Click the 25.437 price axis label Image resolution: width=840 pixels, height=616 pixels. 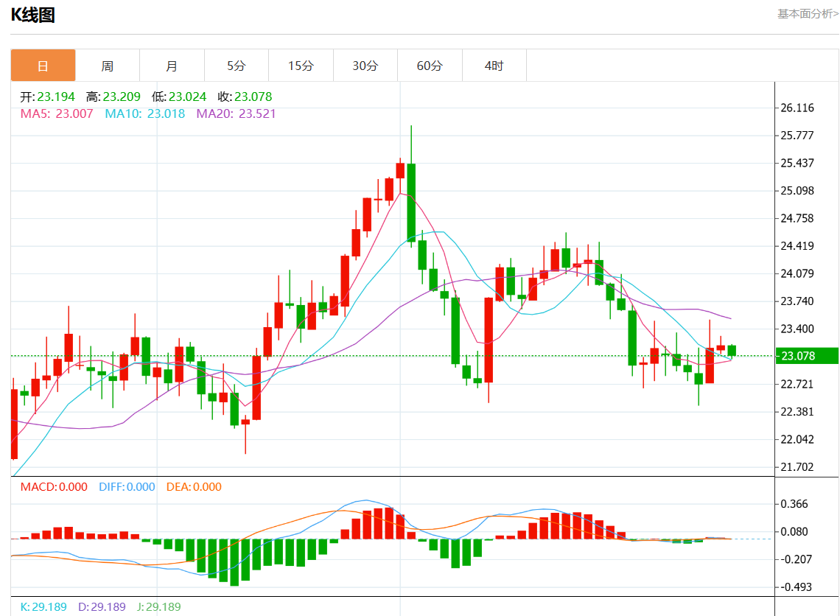pyautogui.click(x=797, y=163)
